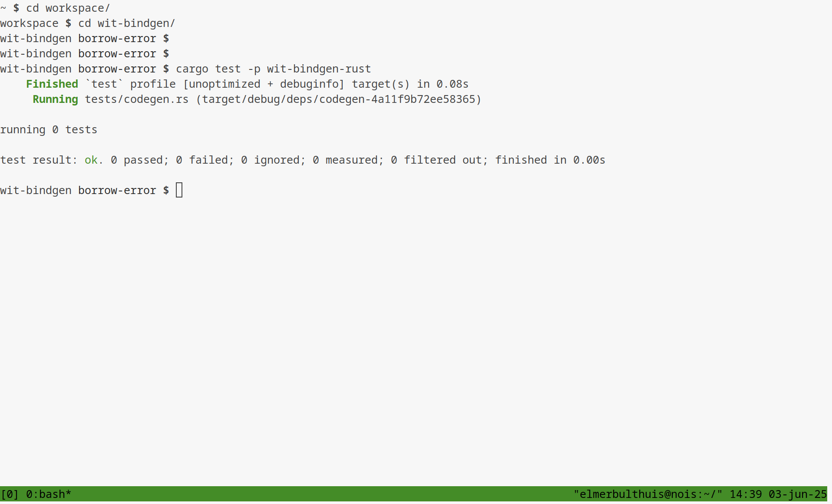Image resolution: width=832 pixels, height=504 pixels.
Task: Click the cargo test command text
Action: point(273,69)
